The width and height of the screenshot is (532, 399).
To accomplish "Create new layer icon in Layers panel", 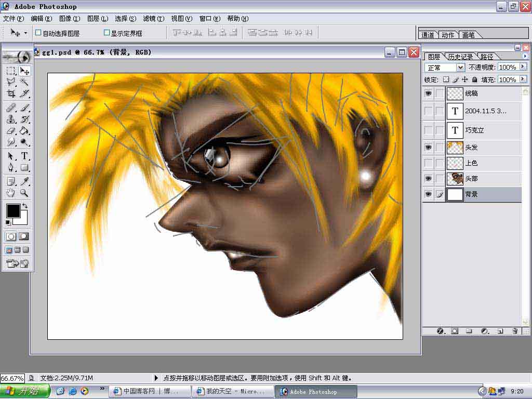I will click(x=500, y=331).
